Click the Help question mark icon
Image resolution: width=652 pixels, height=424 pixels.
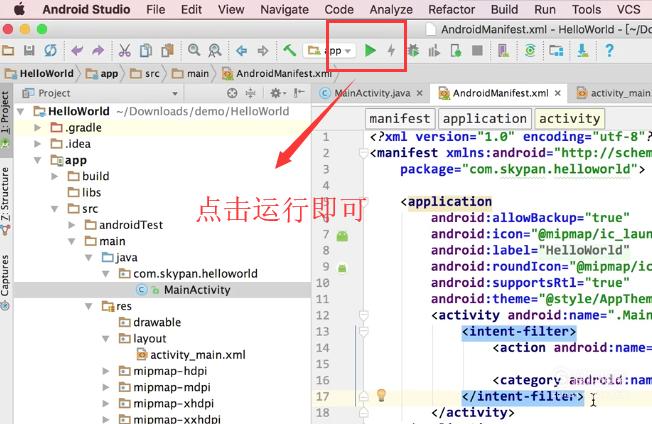[609, 51]
